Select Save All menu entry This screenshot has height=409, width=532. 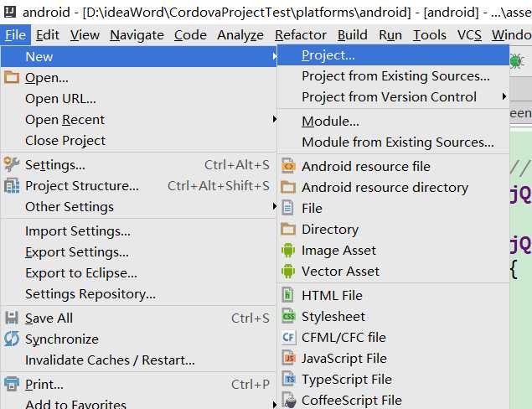[138, 318]
